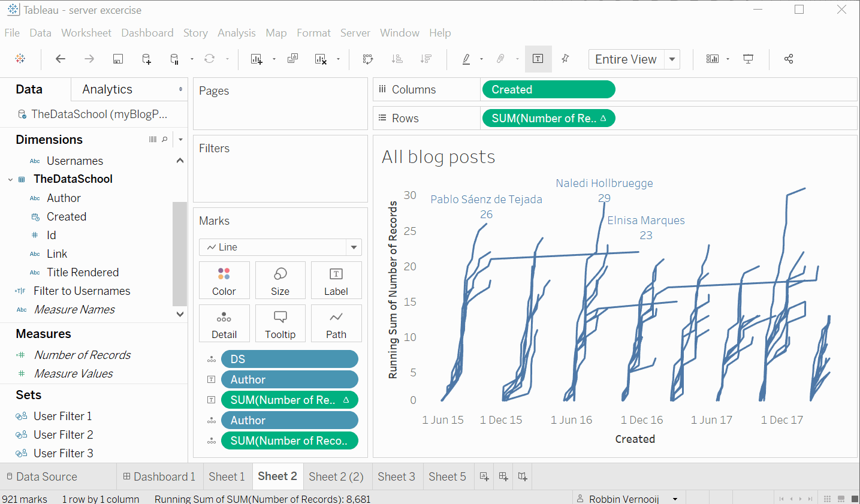The width and height of the screenshot is (860, 504).
Task: Save the workbook using the toolbar icon
Action: 117,59
